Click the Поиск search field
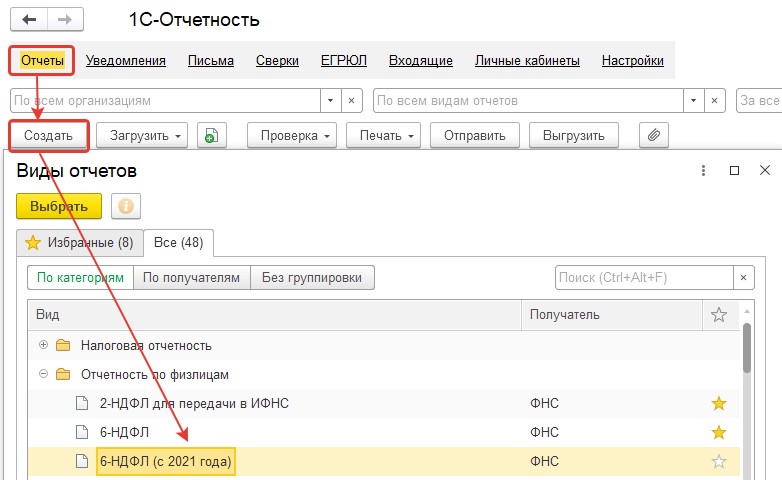This screenshot has height=480, width=782. pyautogui.click(x=644, y=278)
